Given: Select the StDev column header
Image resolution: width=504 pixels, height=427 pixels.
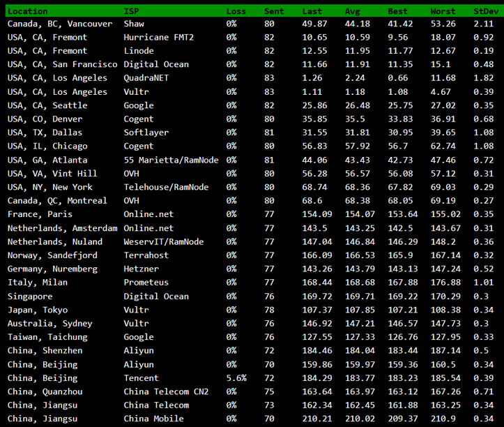Looking at the screenshot, I should [486, 11].
